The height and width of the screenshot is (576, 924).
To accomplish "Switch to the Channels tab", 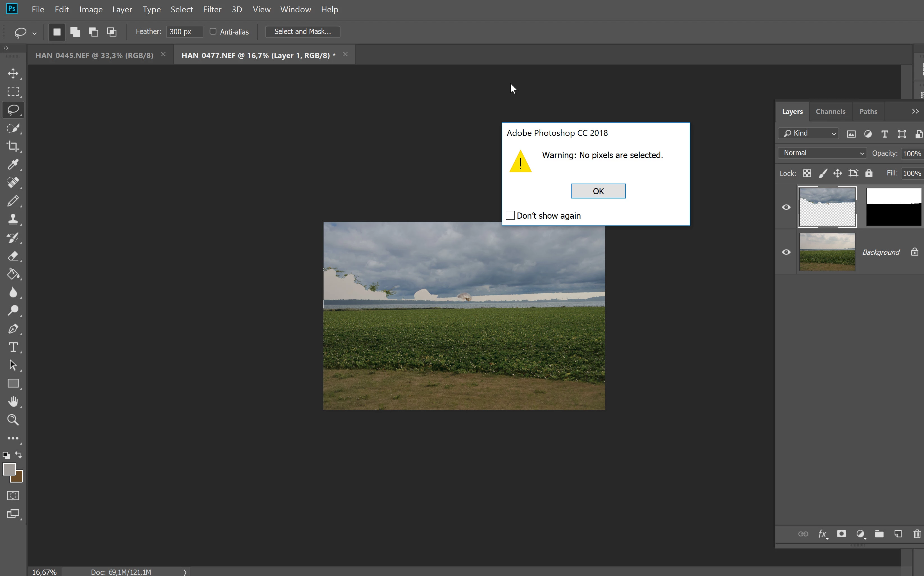I will [x=830, y=112].
